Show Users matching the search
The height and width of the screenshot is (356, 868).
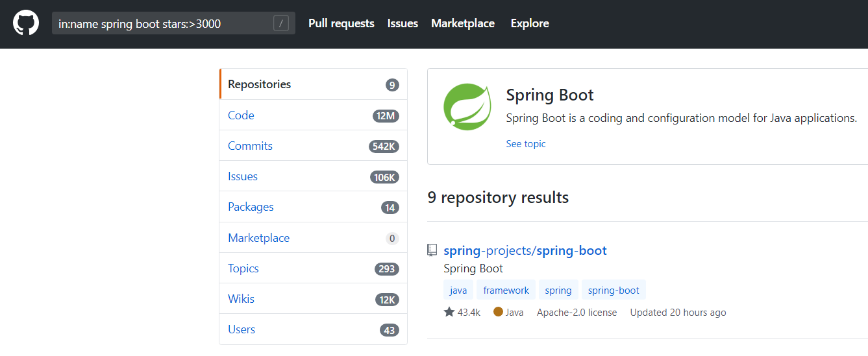click(x=242, y=329)
